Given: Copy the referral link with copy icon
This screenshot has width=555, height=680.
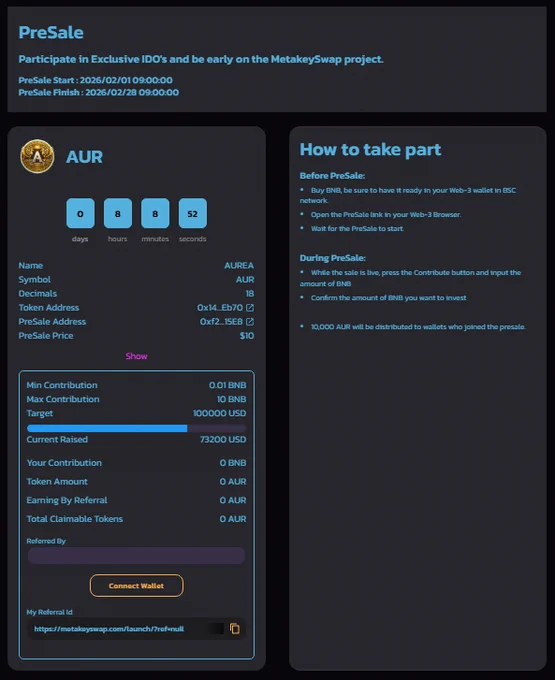Looking at the screenshot, I should tap(235, 628).
